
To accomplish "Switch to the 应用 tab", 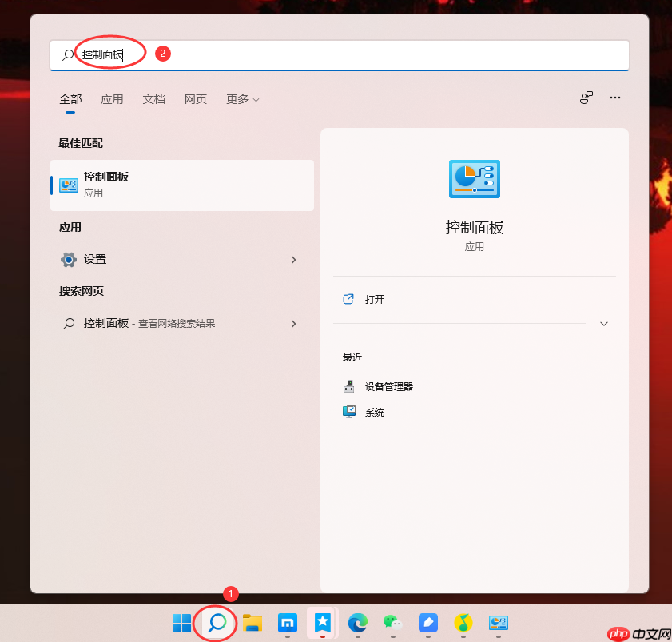I will 112,99.
